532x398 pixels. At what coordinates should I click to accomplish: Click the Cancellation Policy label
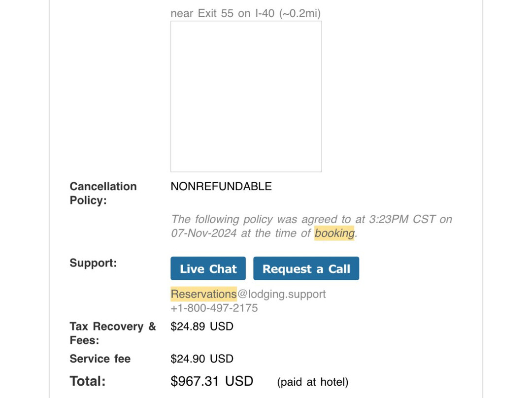[103, 193]
